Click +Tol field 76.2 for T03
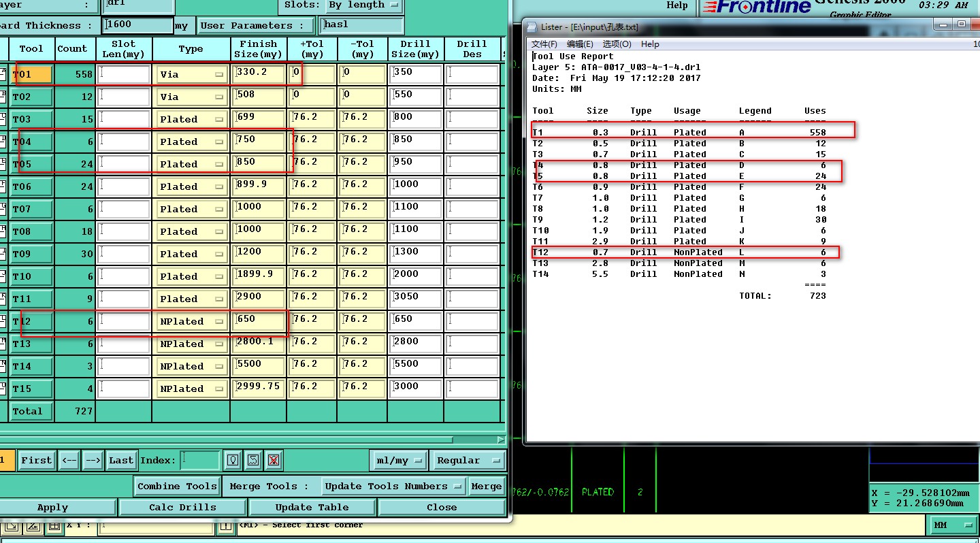The width and height of the screenshot is (980, 543). (x=312, y=119)
